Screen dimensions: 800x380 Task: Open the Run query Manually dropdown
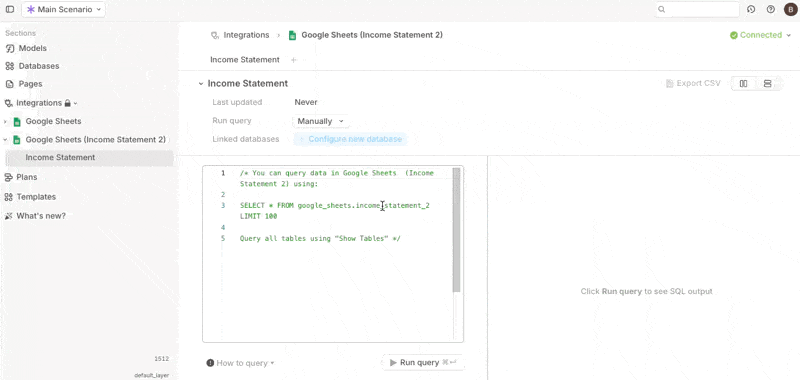[x=320, y=121]
